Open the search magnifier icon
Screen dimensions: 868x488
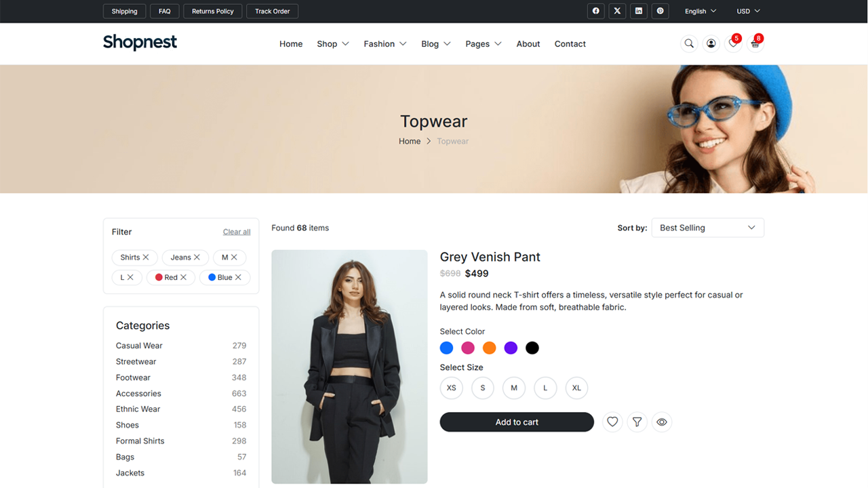pos(689,43)
